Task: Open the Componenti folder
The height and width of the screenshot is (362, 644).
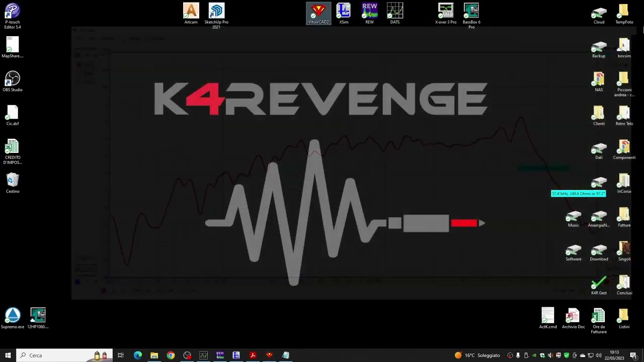Action: [624, 149]
